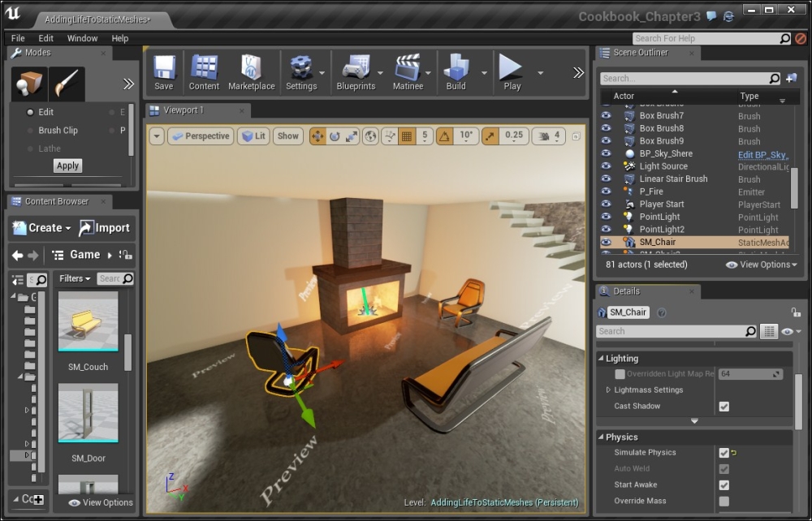Collapse the Physics section
Viewport: 812px width, 521px height.
point(601,437)
